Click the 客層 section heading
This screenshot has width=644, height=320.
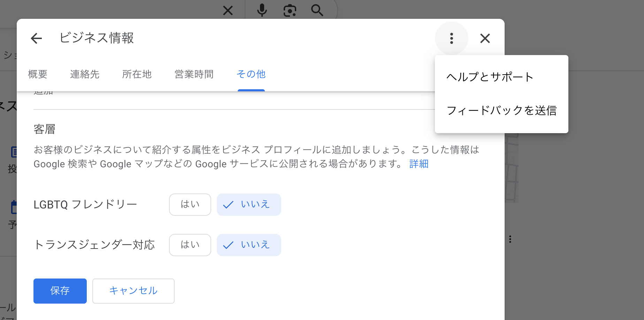[x=45, y=129]
